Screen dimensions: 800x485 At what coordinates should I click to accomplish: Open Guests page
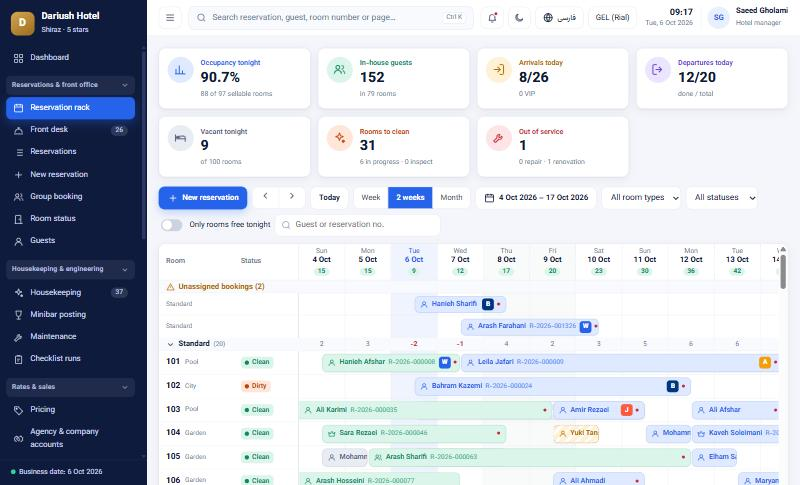pyautogui.click(x=70, y=240)
